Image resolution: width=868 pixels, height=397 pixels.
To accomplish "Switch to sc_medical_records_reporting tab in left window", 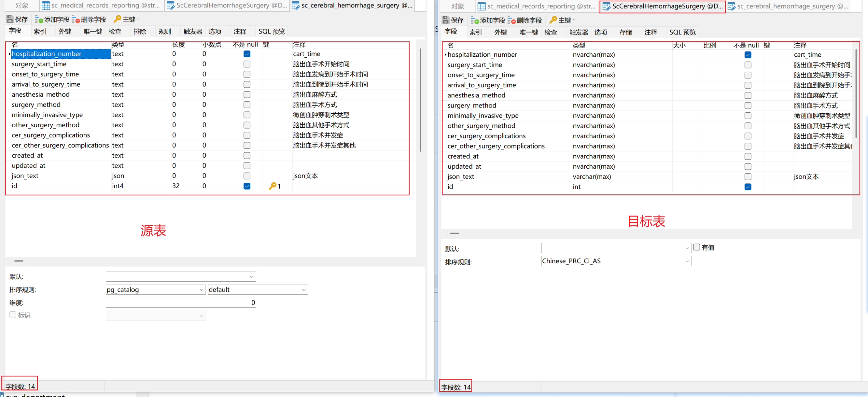I will [x=102, y=6].
